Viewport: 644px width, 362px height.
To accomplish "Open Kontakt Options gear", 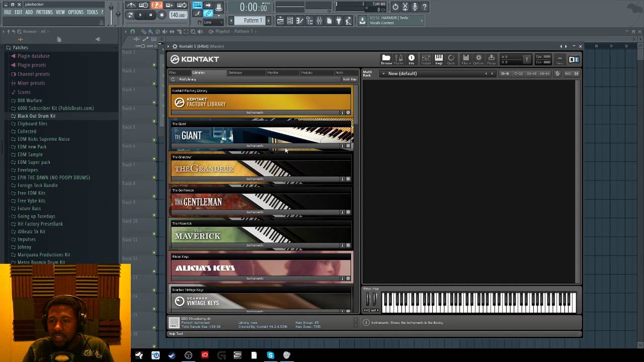I will click(478, 60).
